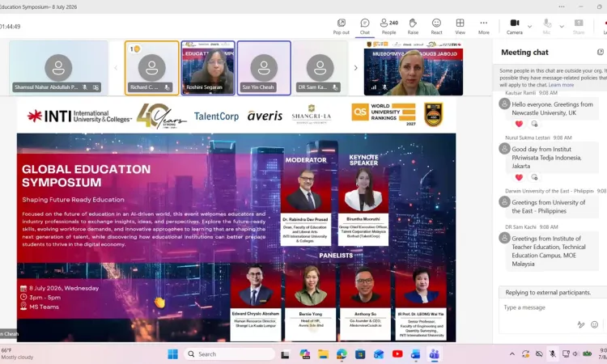Click the muted microphone tray icon
Screen dimensions: 607x364
pos(553,354)
